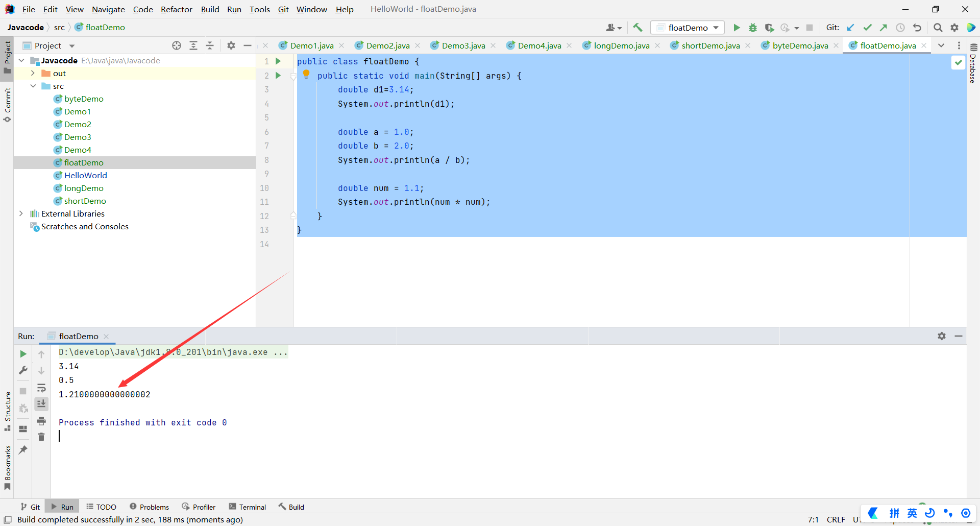Open Build tool window button

291,507
